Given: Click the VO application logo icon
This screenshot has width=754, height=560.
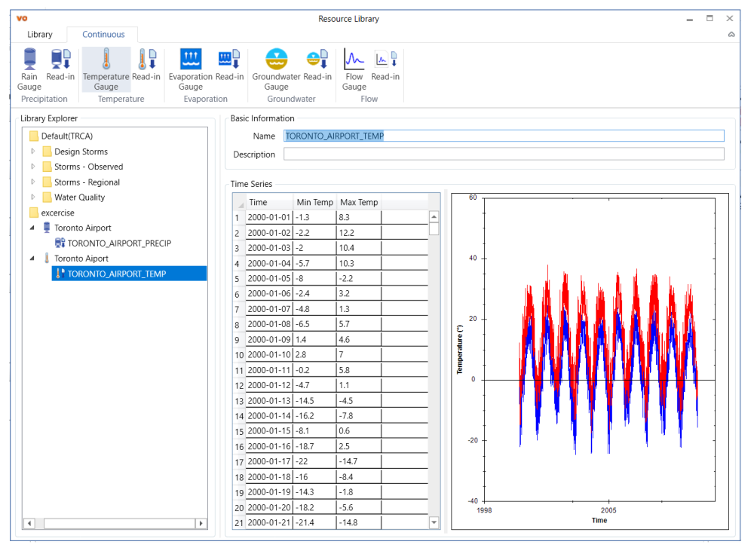Looking at the screenshot, I should (22, 18).
